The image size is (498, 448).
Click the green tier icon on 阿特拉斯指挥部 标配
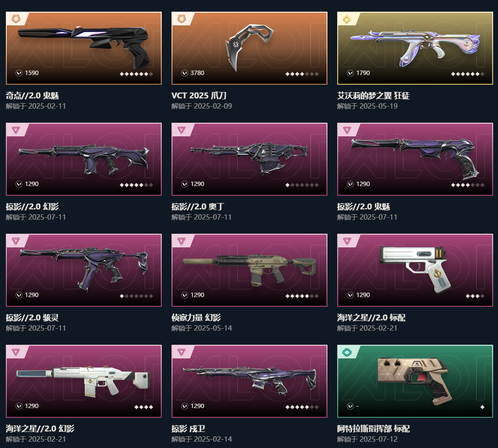(347, 352)
